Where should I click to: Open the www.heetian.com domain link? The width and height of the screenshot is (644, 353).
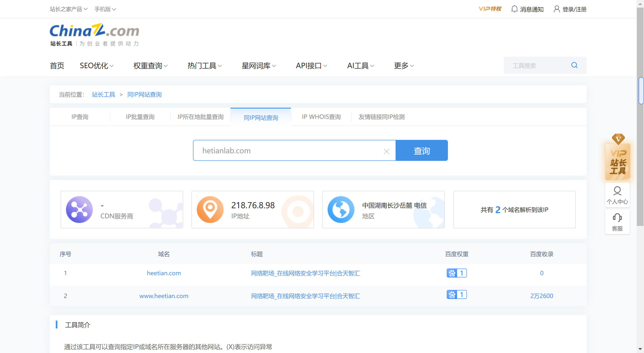point(164,296)
